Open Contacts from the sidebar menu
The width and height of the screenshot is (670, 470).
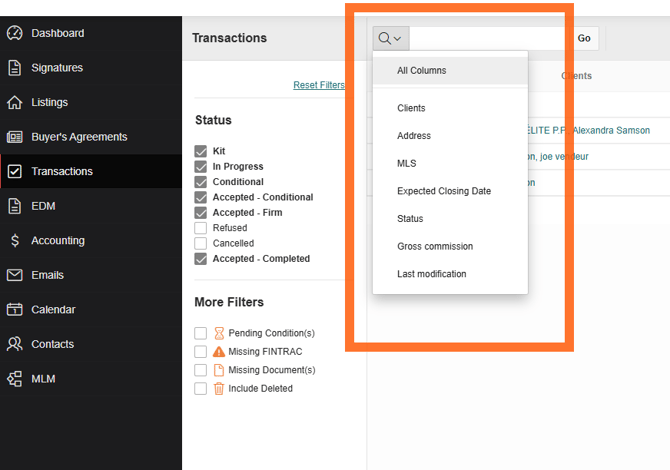[x=52, y=344]
